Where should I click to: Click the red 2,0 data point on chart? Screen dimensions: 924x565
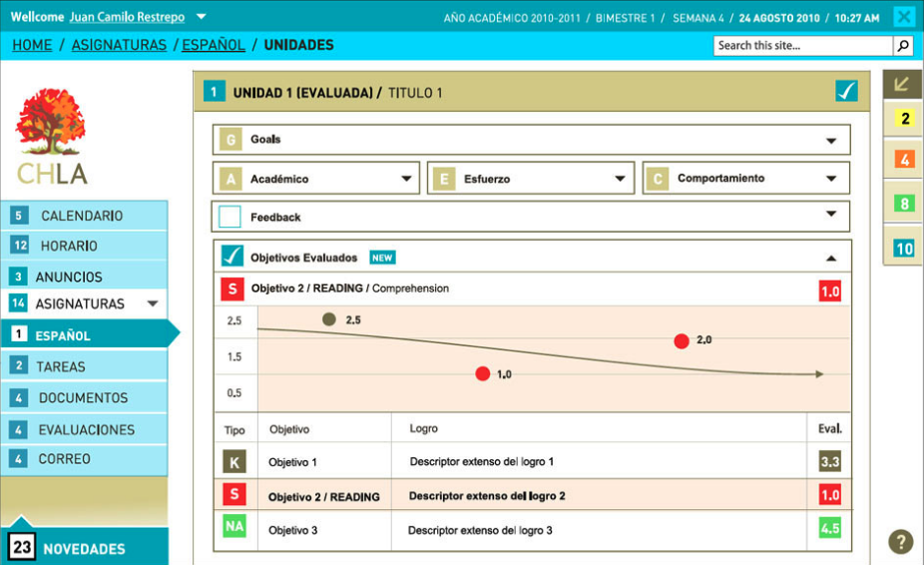(x=682, y=341)
